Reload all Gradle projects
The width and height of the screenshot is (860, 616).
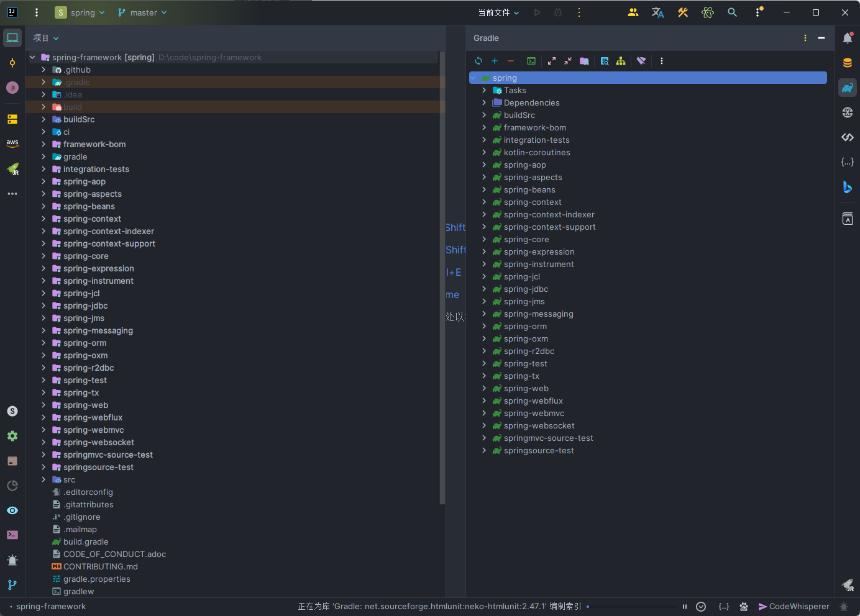(x=478, y=61)
